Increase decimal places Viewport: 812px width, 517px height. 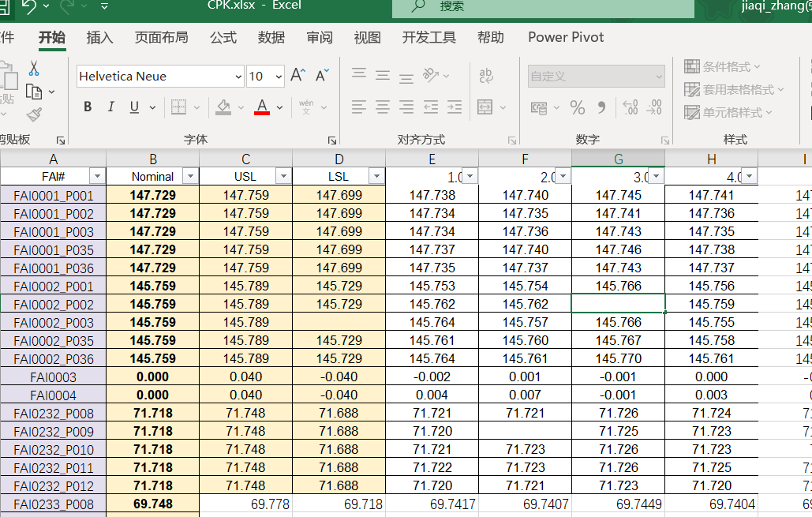click(631, 107)
